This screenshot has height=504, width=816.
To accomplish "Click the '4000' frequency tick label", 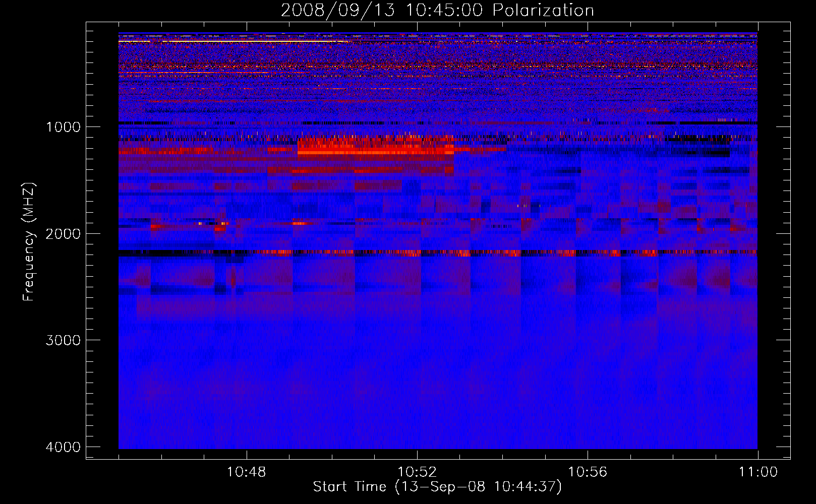I will (x=63, y=447).
